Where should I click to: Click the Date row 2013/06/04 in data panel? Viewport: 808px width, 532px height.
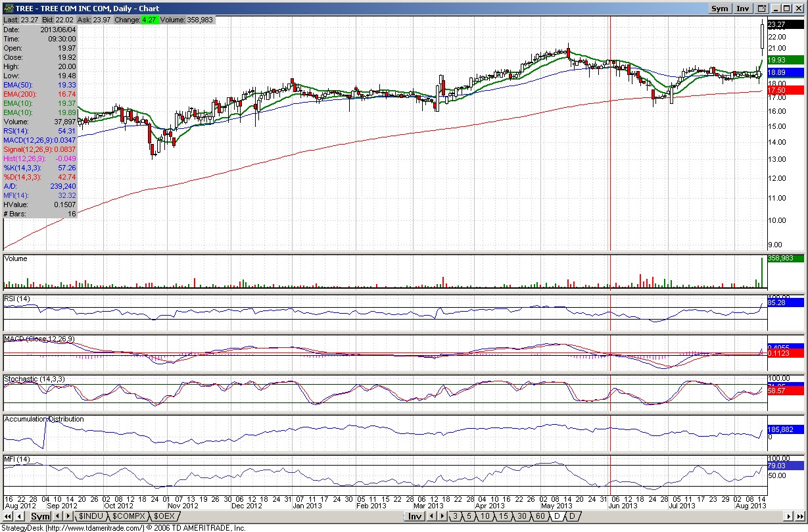tap(40, 30)
